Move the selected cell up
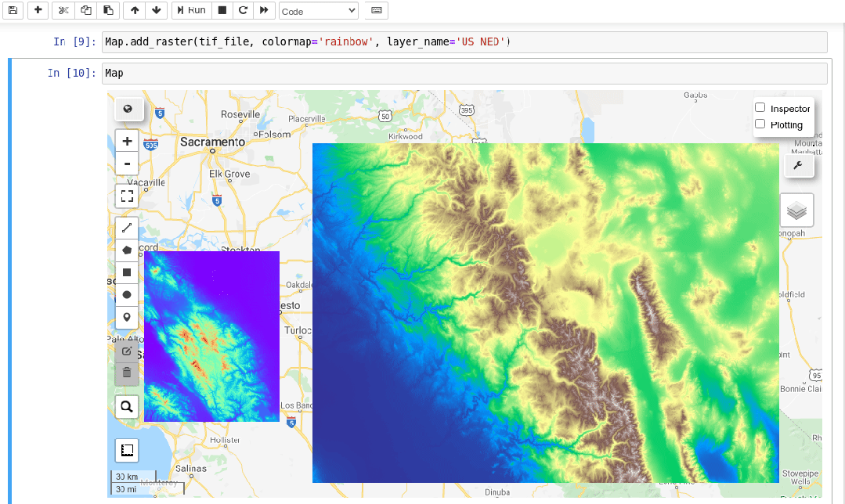This screenshot has width=845, height=504. [135, 11]
